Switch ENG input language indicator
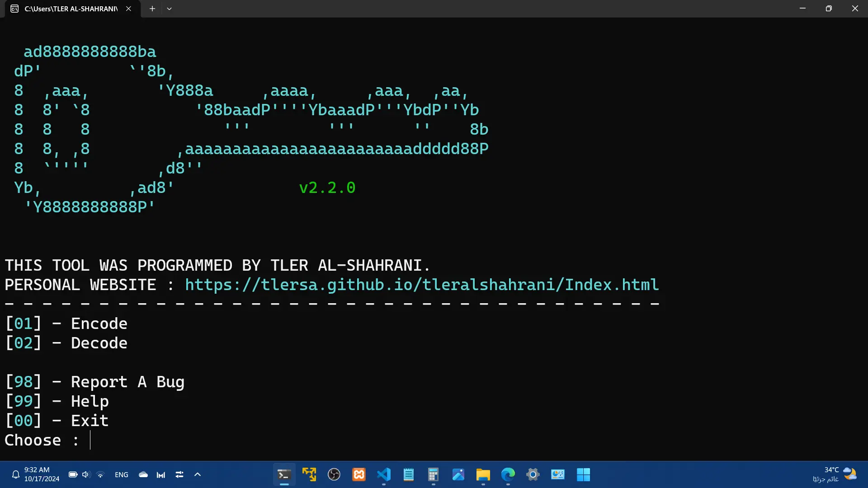 tap(121, 474)
